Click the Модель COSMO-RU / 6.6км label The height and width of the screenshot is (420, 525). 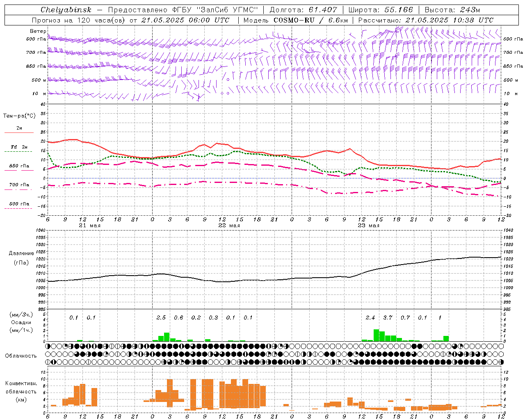coord(296,20)
